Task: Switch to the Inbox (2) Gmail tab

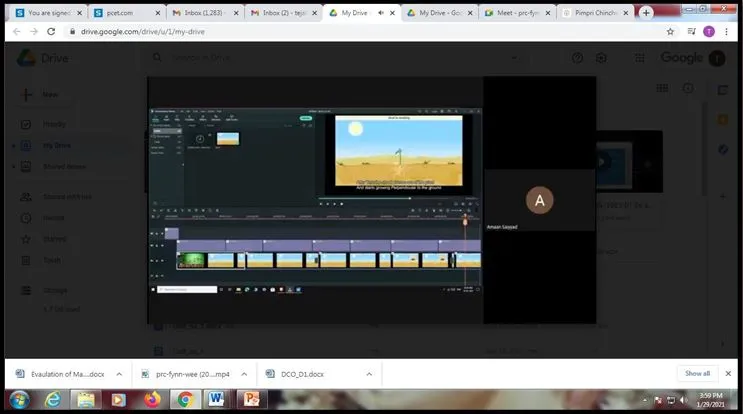Action: point(283,13)
